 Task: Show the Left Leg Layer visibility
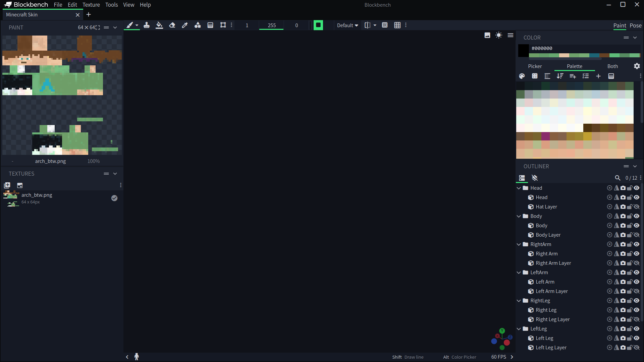pyautogui.click(x=637, y=348)
